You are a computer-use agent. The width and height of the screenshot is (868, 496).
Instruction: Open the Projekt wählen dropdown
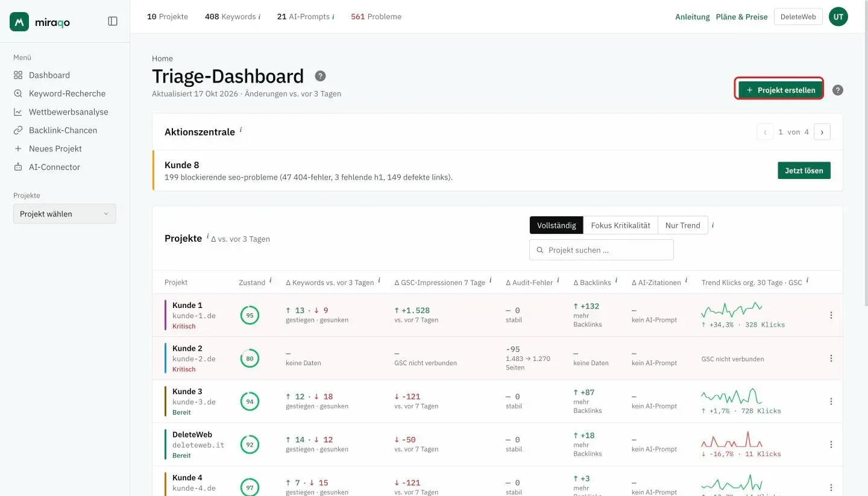pos(64,214)
